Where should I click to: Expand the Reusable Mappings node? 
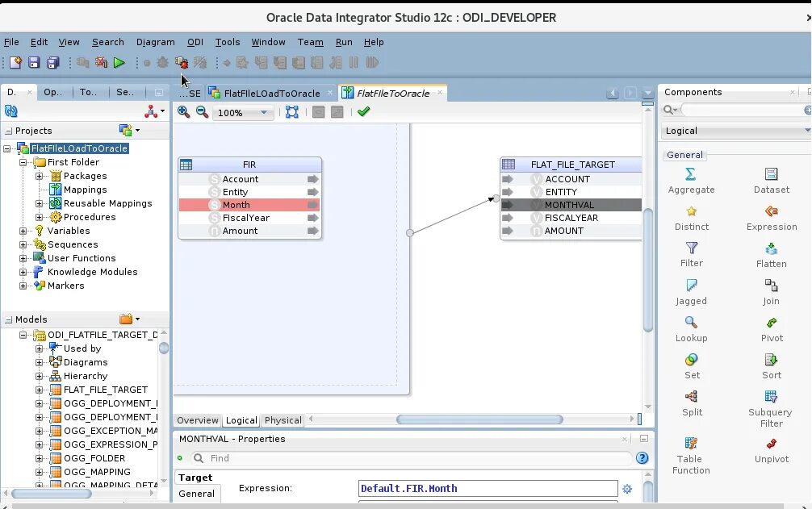[39, 203]
